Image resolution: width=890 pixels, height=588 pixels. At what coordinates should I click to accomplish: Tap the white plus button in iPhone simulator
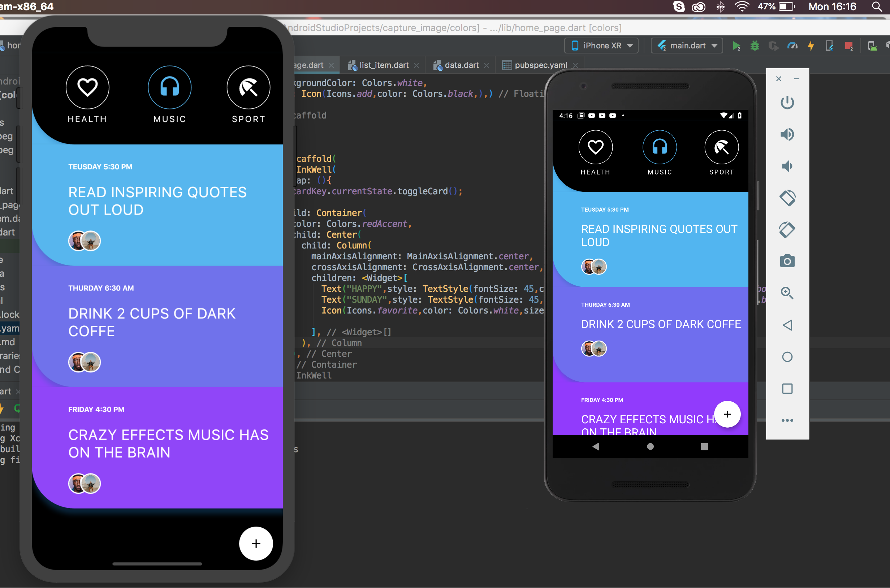(256, 543)
